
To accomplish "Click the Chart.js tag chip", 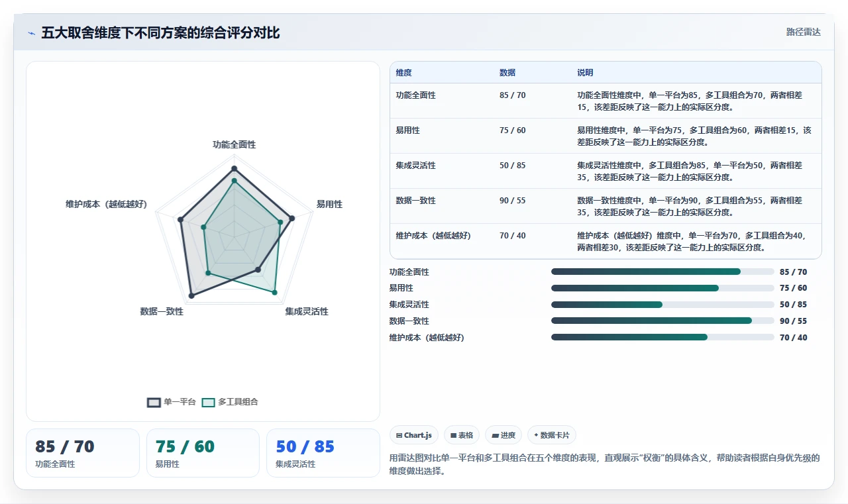I will point(414,435).
